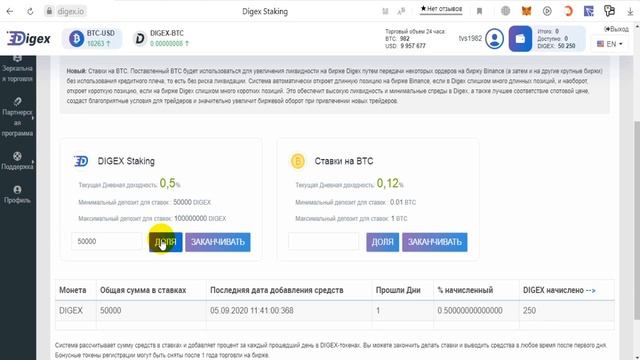
Task: Log out via 'Выход' link
Action: point(616,29)
